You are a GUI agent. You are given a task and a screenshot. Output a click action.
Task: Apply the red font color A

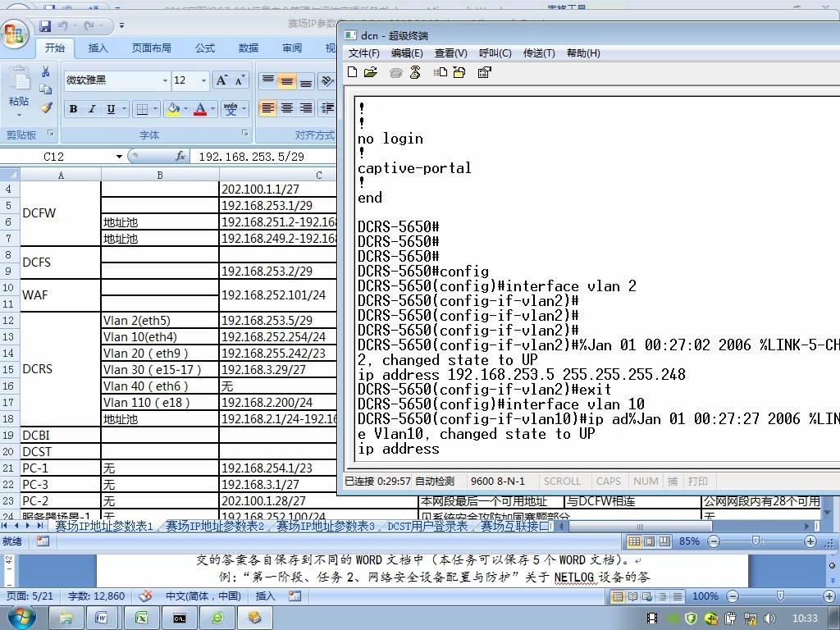pyautogui.click(x=200, y=109)
